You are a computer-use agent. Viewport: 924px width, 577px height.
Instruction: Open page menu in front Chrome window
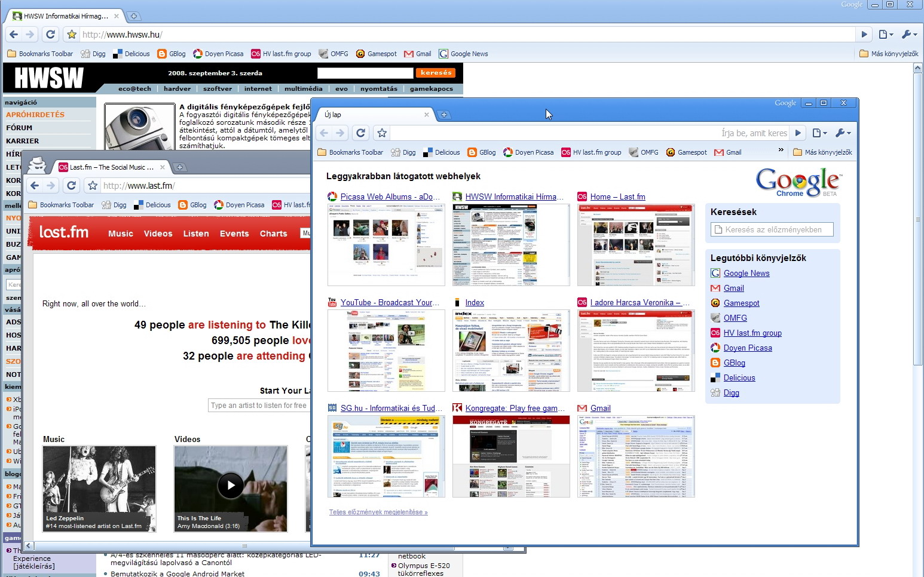820,133
